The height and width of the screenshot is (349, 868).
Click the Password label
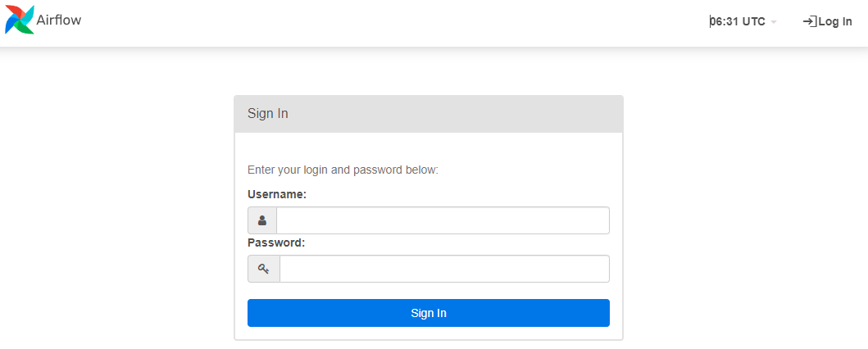pyautogui.click(x=276, y=242)
